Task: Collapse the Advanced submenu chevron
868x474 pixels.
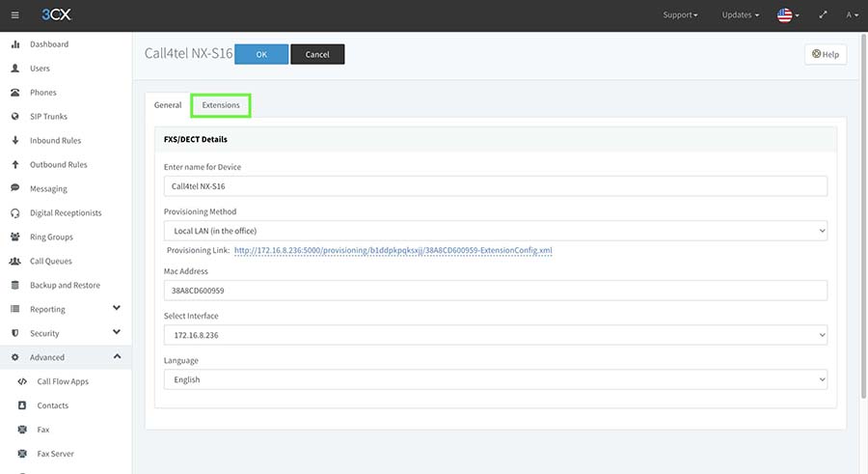Action: pos(117,356)
